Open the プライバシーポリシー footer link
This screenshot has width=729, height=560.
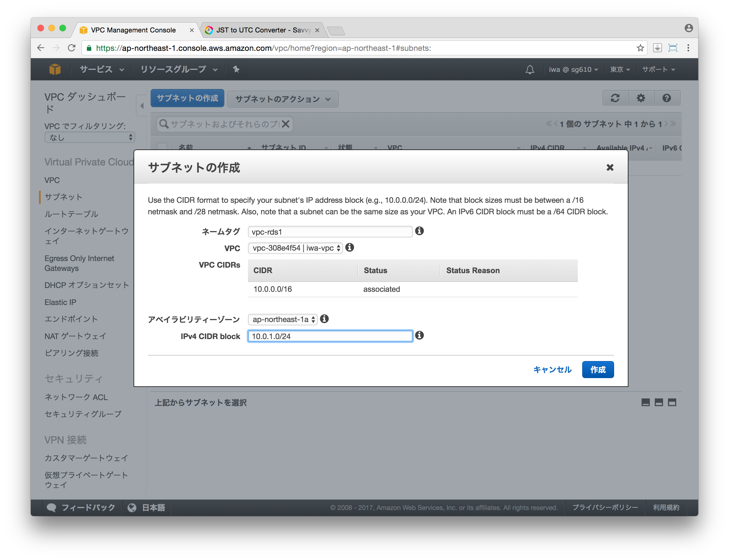[605, 507]
